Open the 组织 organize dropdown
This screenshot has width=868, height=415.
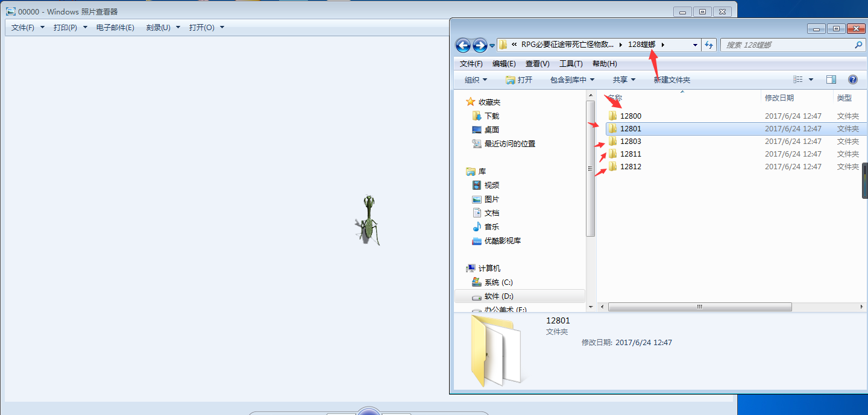click(x=476, y=80)
